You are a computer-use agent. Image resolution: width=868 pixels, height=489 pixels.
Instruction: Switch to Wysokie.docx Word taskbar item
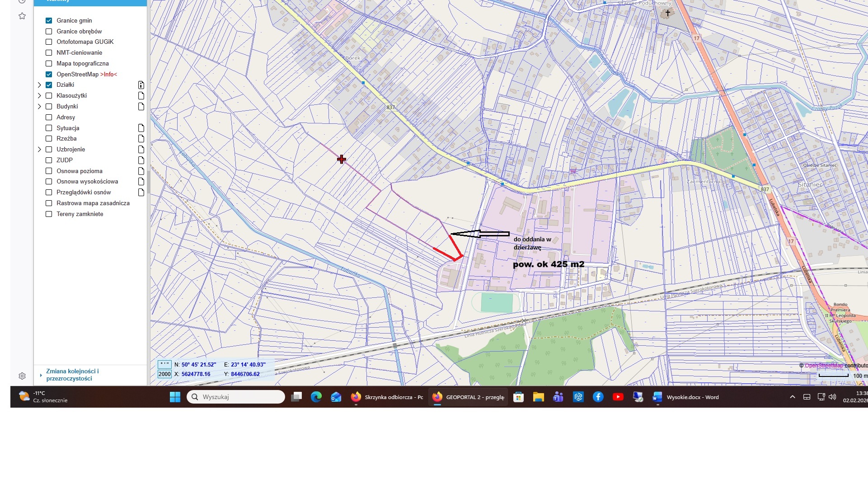(x=686, y=397)
